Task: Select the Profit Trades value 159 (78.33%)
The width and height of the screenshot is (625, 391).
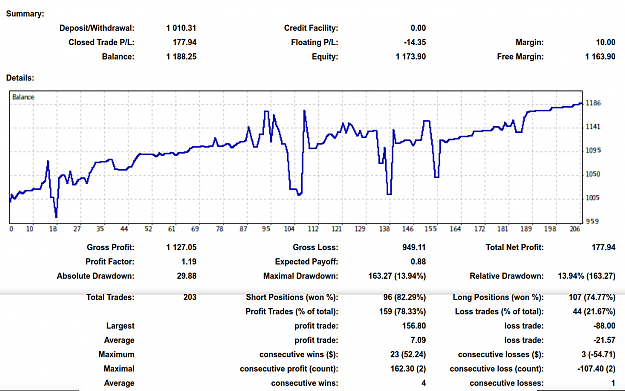Action: (403, 312)
